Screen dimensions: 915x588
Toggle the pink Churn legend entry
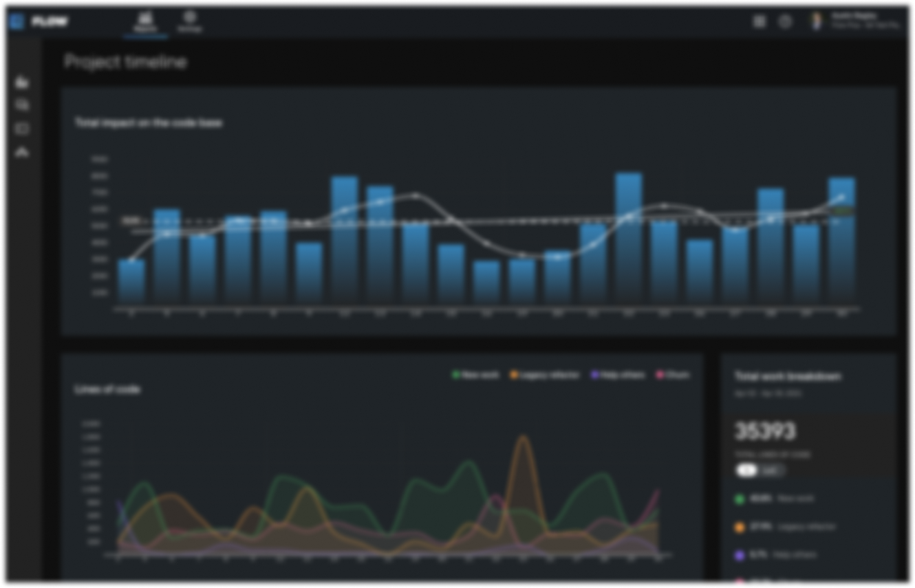click(672, 375)
